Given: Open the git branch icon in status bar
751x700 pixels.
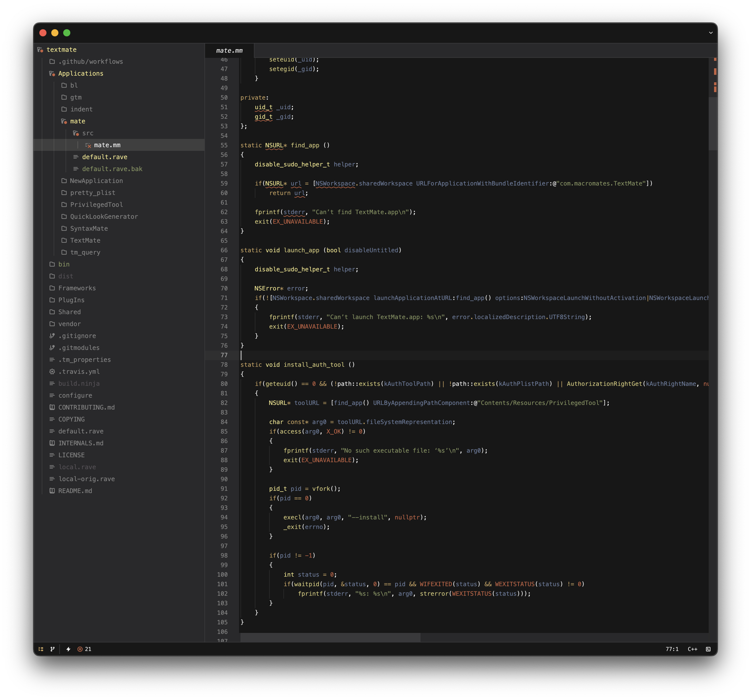Looking at the screenshot, I should tap(52, 649).
